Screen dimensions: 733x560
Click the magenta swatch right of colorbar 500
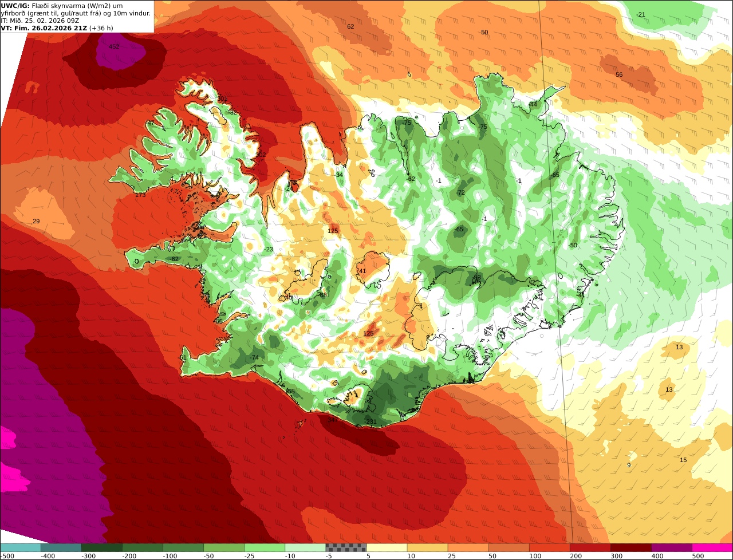[712, 547]
